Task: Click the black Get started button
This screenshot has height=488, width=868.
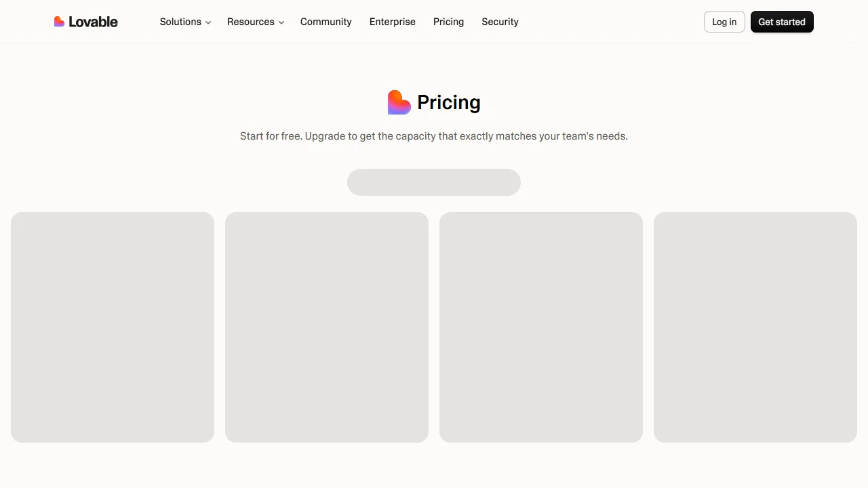Action: (x=782, y=22)
